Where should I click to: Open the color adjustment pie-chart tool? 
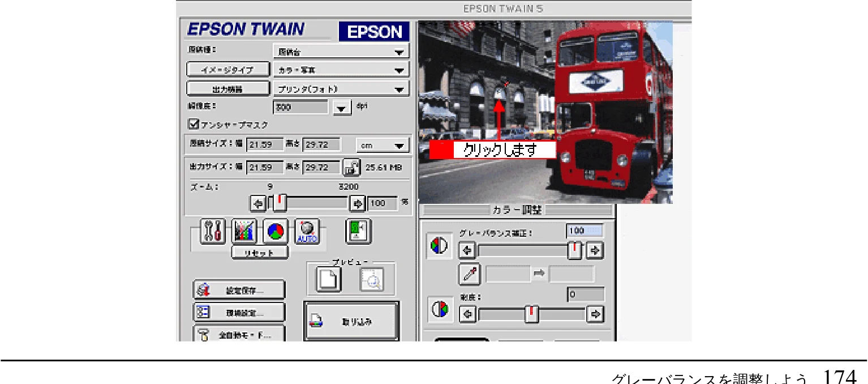tap(276, 232)
